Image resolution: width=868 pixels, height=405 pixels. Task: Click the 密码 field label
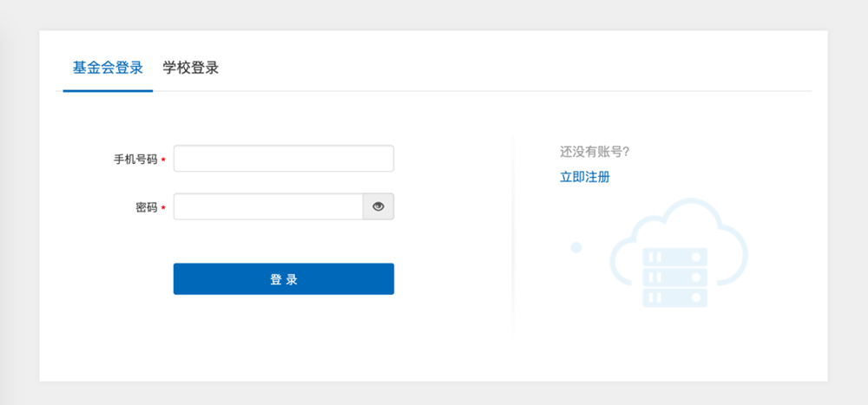tap(147, 207)
